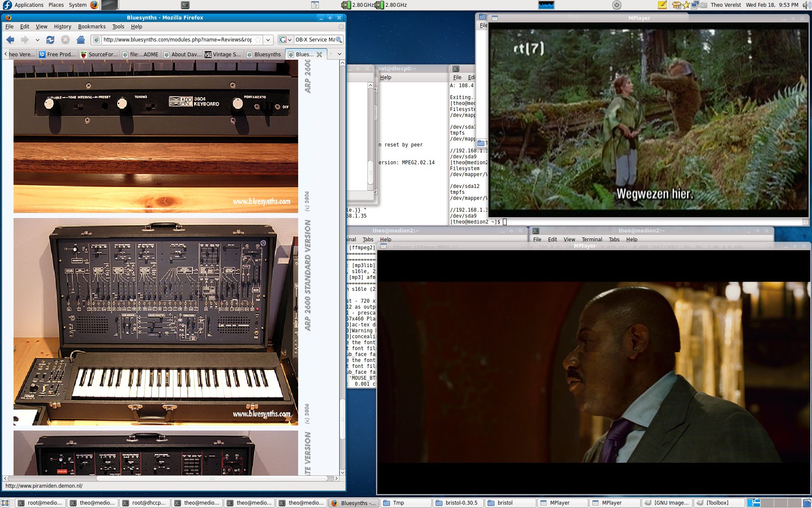Screen dimensions: 812x508
Task: Click Firefox Forward arrow button
Action: [25, 40]
